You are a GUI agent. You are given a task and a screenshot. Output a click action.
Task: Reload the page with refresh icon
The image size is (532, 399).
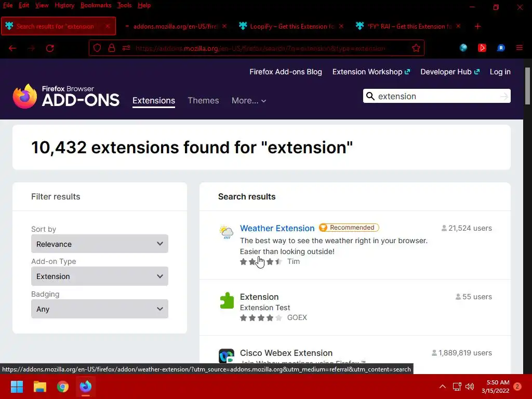click(x=50, y=48)
